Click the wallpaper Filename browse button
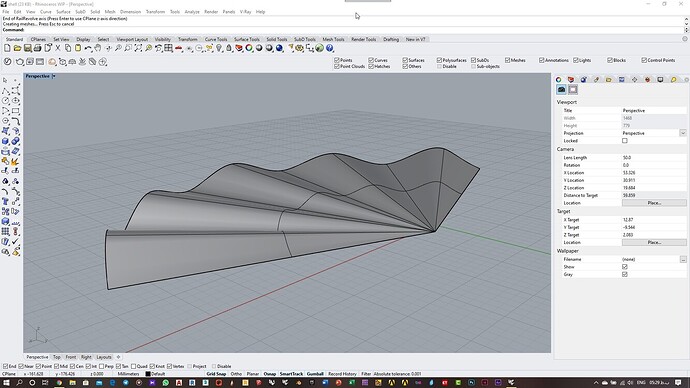 [683, 260]
